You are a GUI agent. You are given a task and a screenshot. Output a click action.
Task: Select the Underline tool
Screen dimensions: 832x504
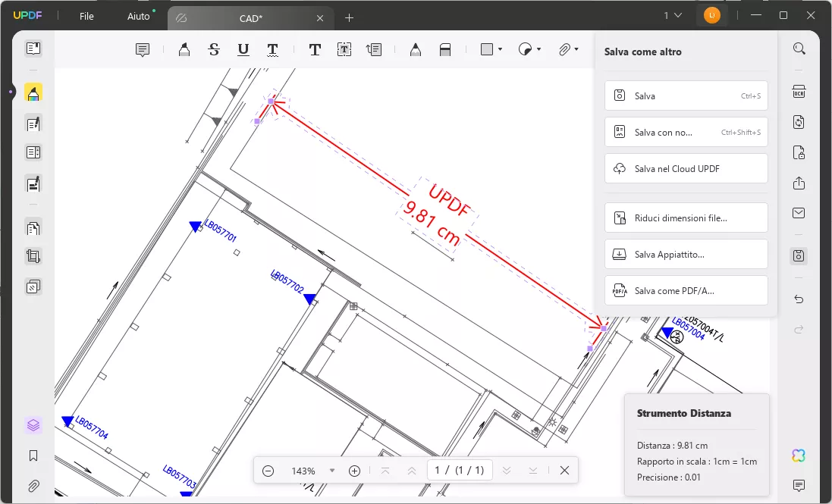[243, 50]
